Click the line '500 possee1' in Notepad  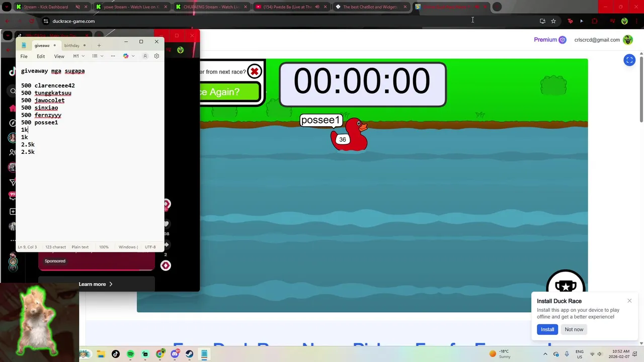pos(39,123)
